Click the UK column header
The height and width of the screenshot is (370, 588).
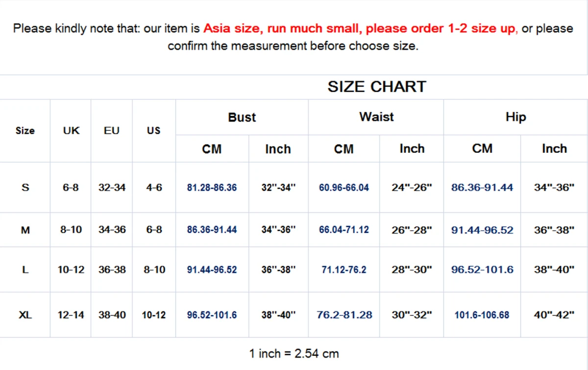[x=71, y=130]
